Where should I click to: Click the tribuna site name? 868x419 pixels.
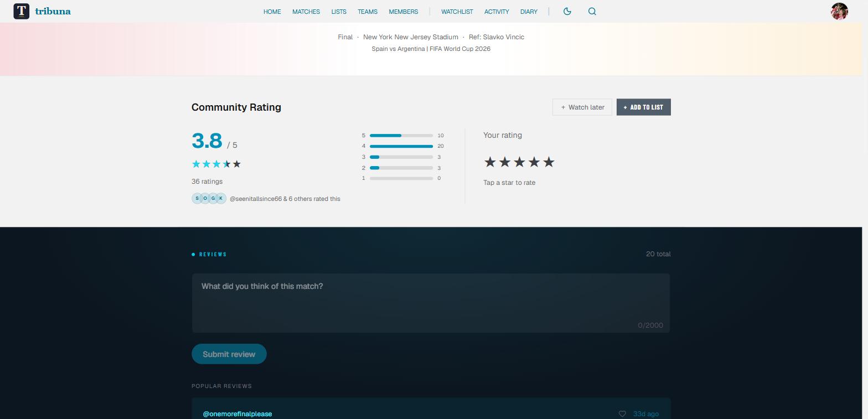pyautogui.click(x=53, y=11)
